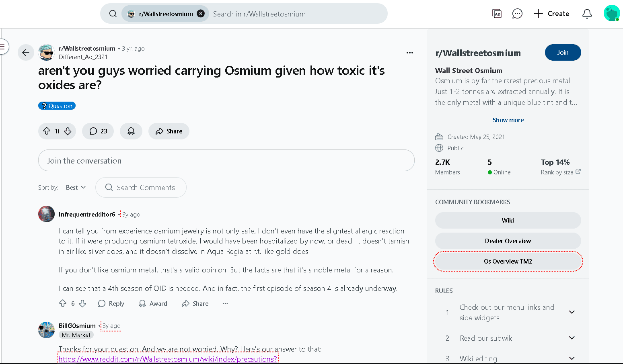Image resolution: width=623 pixels, height=364 pixels.
Task: Open the notifications bell
Action: coord(587,14)
